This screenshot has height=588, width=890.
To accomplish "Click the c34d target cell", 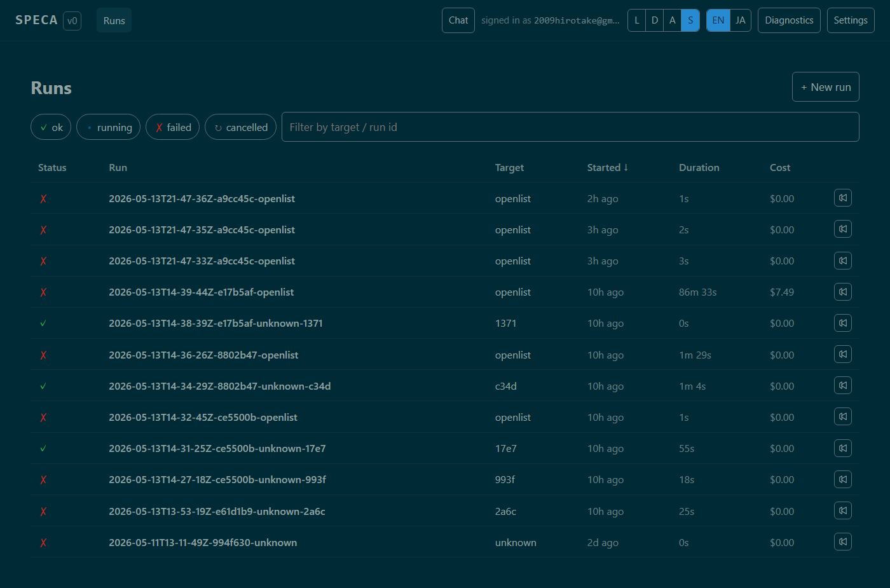I will [506, 386].
